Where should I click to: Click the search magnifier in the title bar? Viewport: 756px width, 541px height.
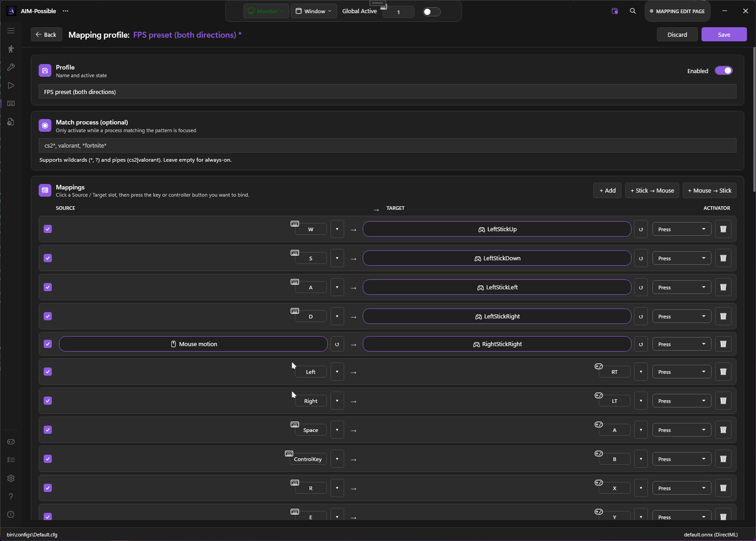click(633, 11)
